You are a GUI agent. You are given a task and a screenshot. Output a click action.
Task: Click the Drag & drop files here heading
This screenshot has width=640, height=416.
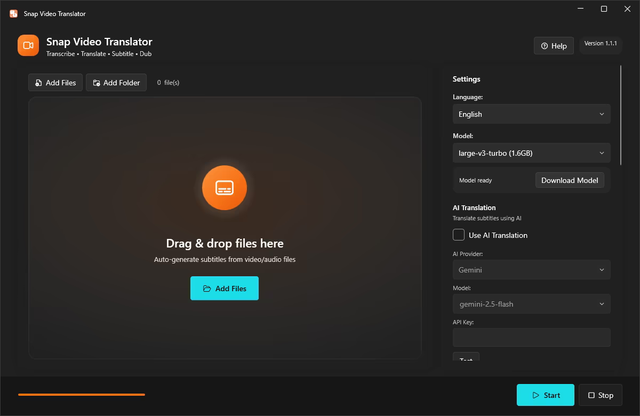pos(224,243)
